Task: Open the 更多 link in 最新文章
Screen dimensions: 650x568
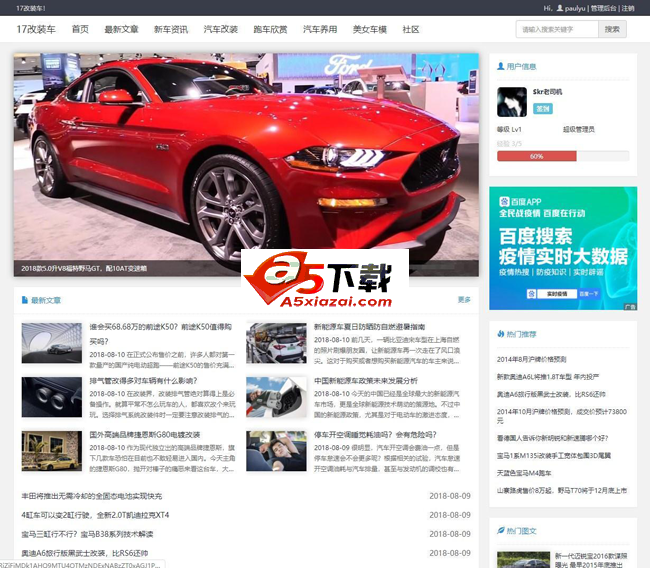Action: (464, 299)
